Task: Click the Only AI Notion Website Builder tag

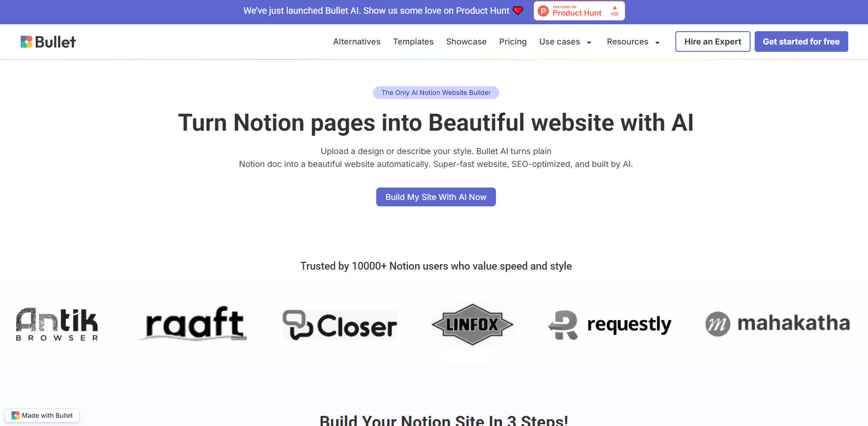Action: tap(436, 93)
